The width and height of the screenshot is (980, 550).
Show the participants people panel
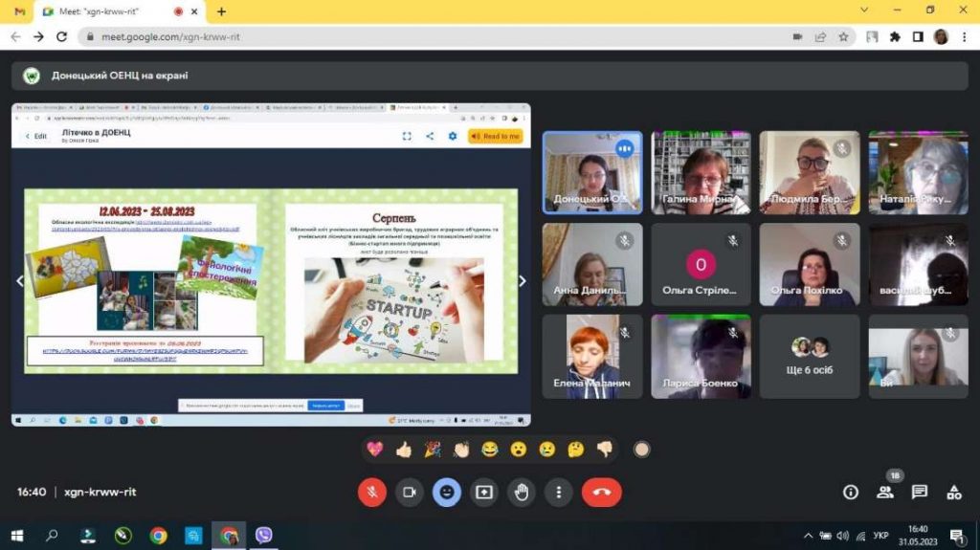click(885, 493)
